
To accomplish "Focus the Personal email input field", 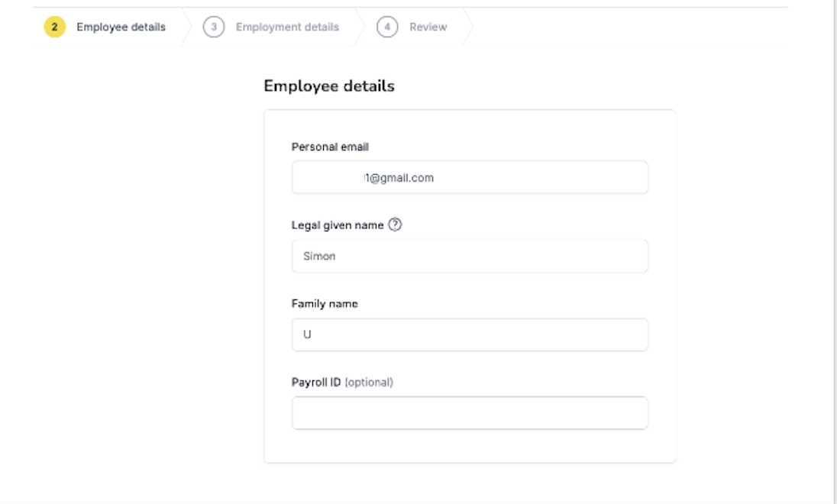I will [470, 177].
